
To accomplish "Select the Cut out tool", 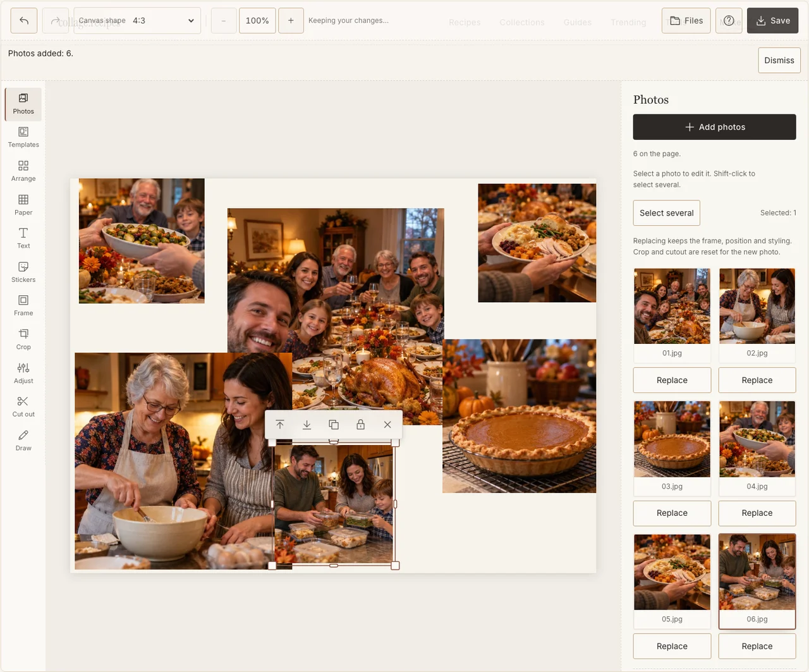I will [23, 407].
